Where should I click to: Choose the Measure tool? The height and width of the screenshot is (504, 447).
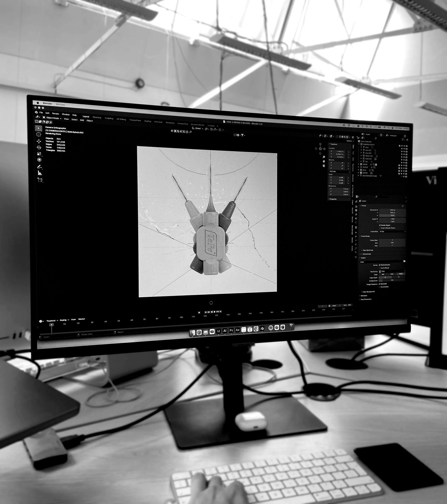pos(40,173)
